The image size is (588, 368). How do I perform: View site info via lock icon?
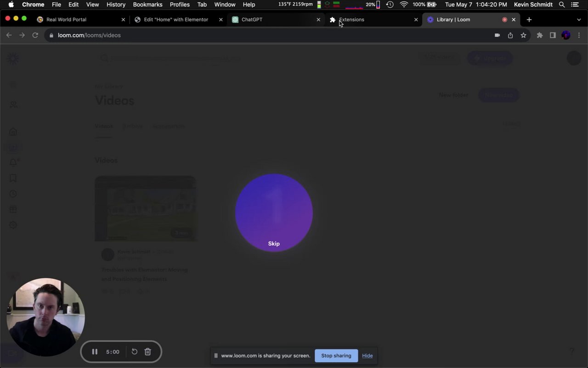51,35
